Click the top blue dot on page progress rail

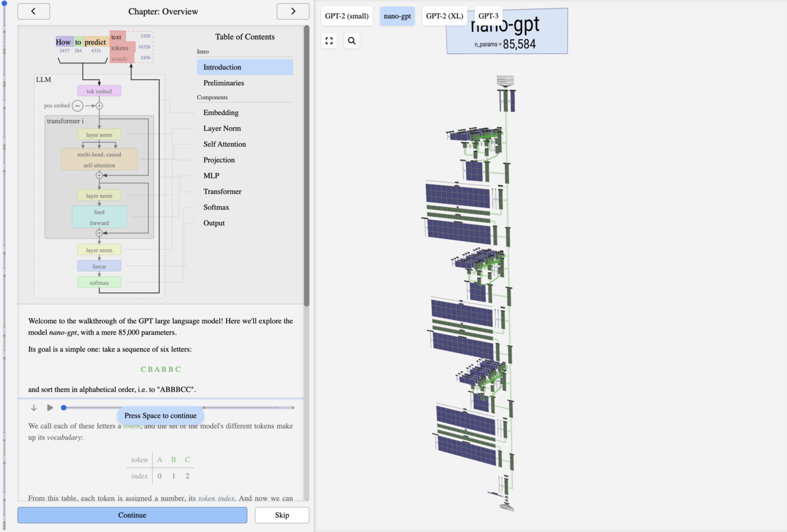[x=4, y=3]
